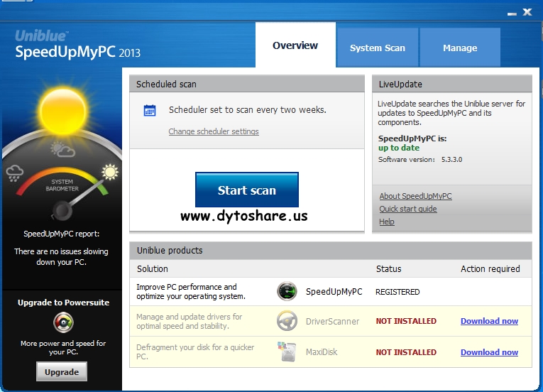Click the MaxiDisk product name
This screenshot has height=392, width=543.
322,352
